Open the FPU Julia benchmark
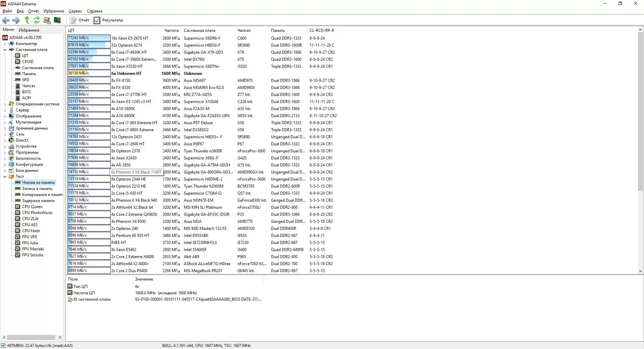 pyautogui.click(x=30, y=243)
